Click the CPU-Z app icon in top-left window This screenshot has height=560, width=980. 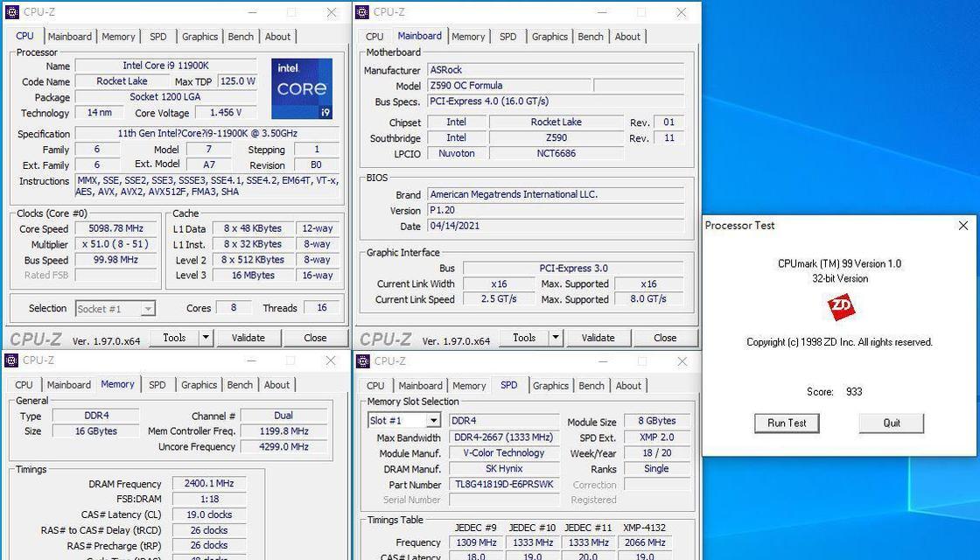click(x=11, y=12)
